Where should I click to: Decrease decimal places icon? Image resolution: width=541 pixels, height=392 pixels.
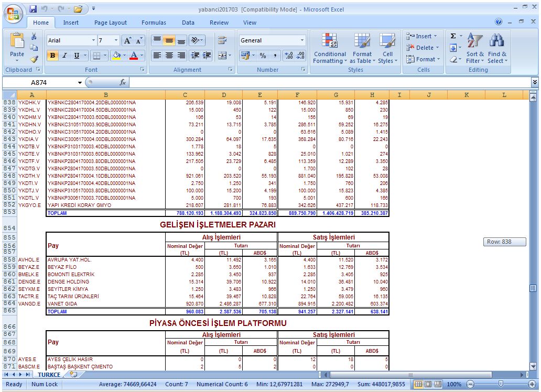(300, 55)
